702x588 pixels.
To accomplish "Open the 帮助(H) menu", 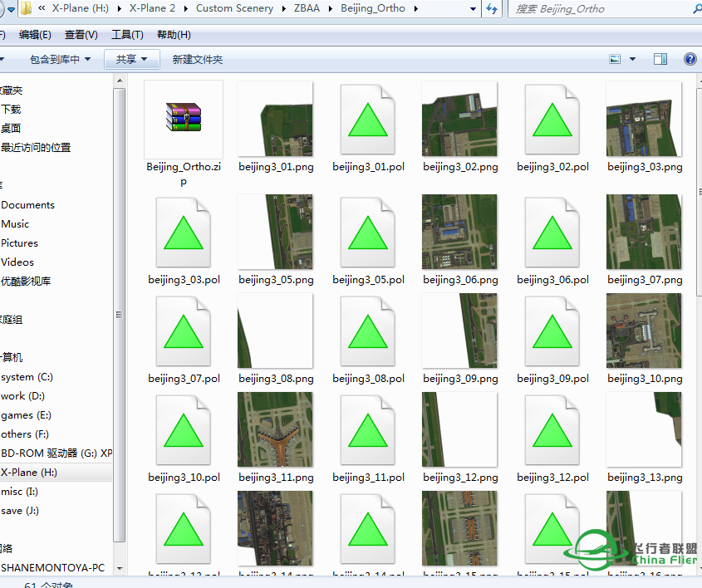I will click(174, 35).
